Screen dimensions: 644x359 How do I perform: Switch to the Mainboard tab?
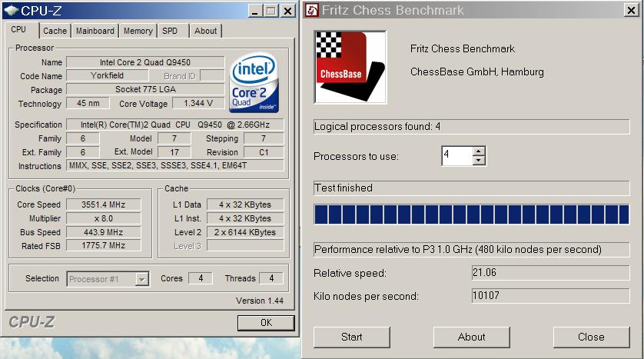[x=95, y=31]
